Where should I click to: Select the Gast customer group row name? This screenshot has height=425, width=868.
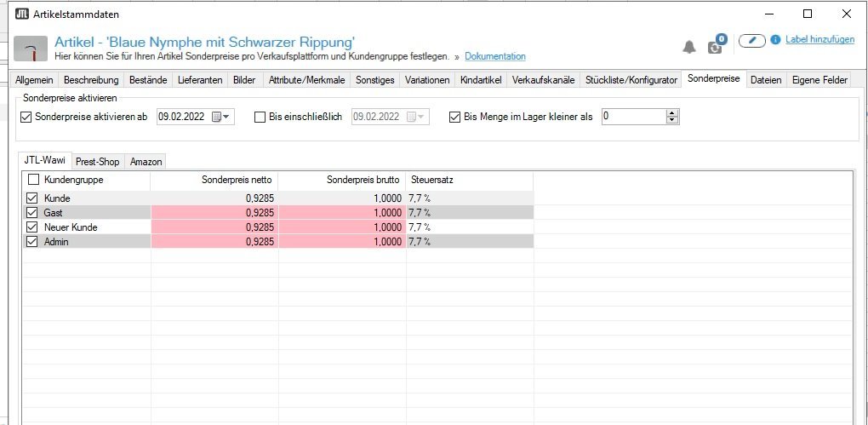[53, 212]
